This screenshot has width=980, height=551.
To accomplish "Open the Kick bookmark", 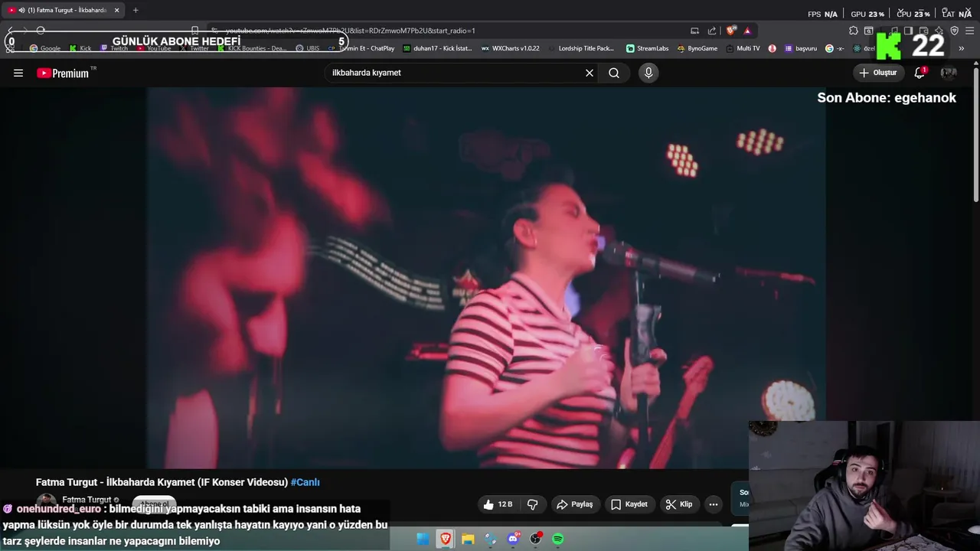I will click(80, 48).
